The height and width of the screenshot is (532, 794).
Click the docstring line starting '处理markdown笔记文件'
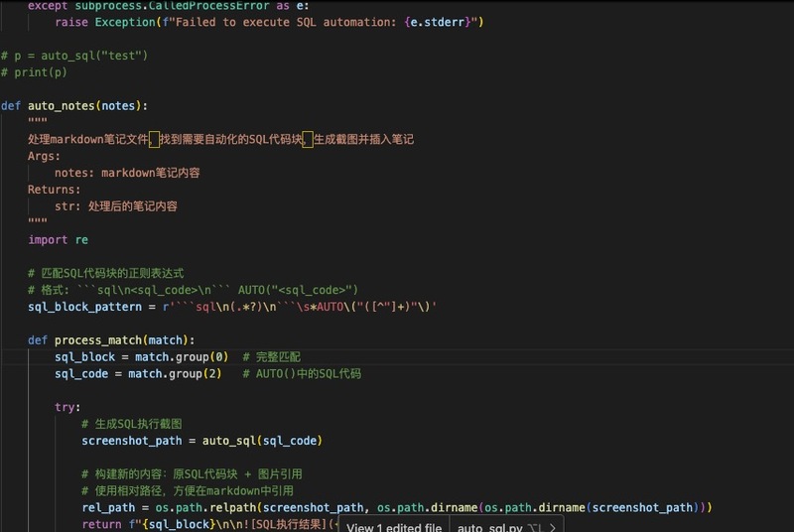[x=220, y=139]
